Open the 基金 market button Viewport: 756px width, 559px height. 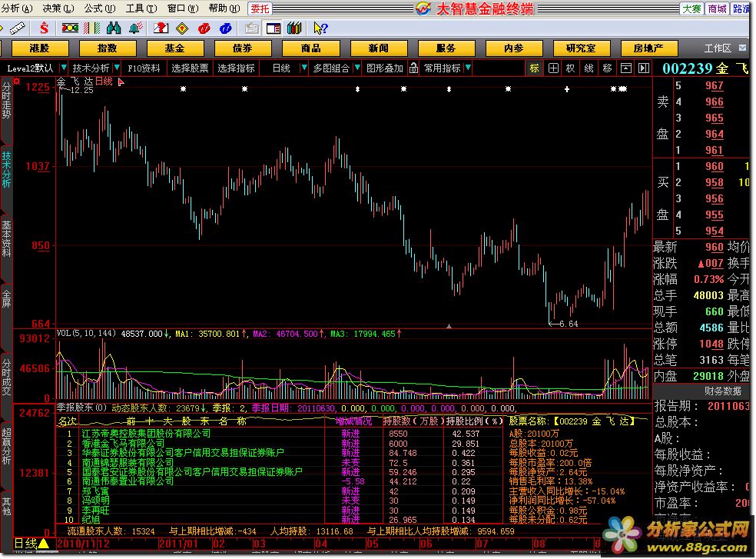(x=175, y=48)
